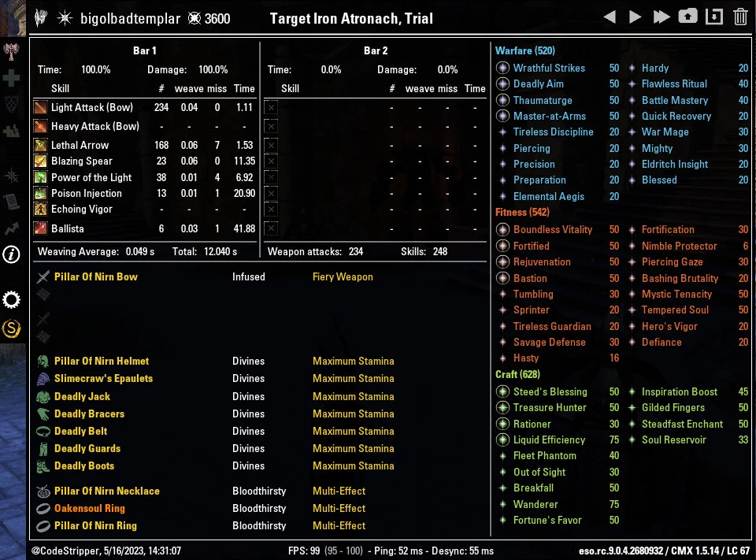Click the Fitness (542) header

pos(522,212)
